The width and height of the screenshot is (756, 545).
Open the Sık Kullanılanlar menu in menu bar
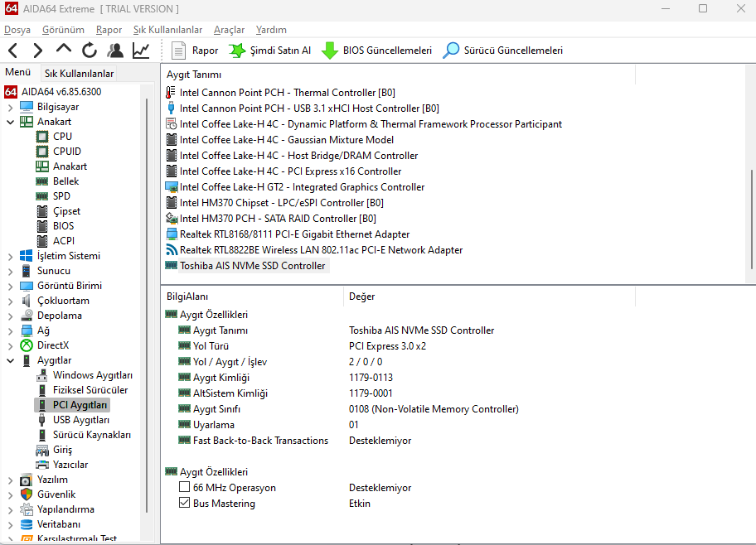tap(167, 30)
